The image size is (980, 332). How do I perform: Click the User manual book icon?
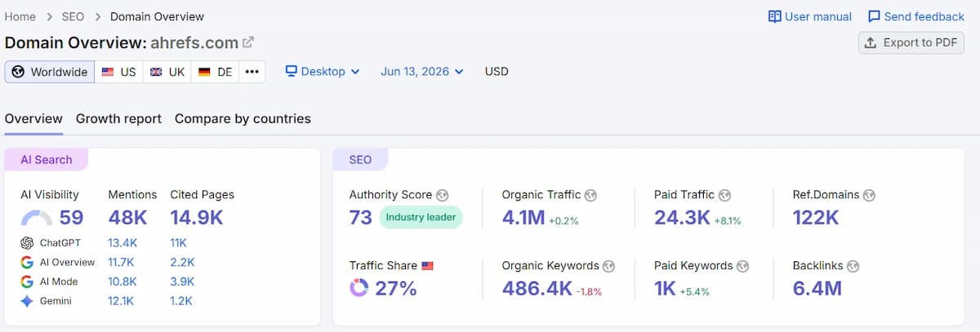(775, 16)
